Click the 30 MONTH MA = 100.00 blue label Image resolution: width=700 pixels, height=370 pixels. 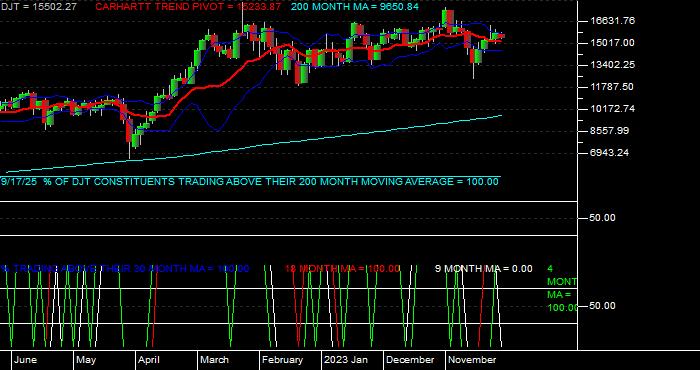(x=125, y=269)
